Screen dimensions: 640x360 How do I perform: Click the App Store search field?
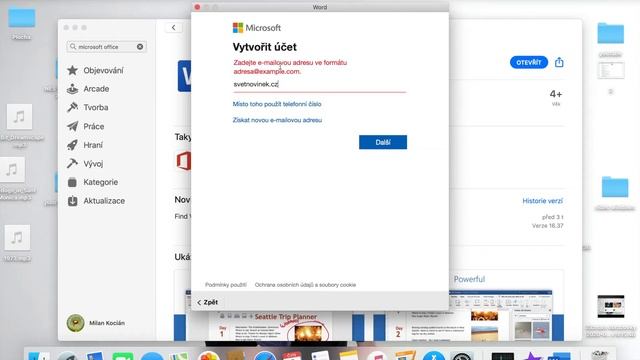pos(106,47)
